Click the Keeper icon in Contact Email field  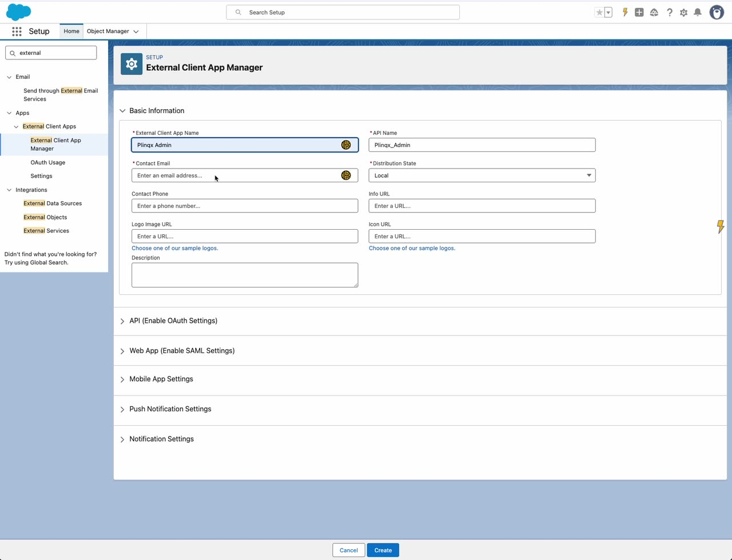pos(346,175)
